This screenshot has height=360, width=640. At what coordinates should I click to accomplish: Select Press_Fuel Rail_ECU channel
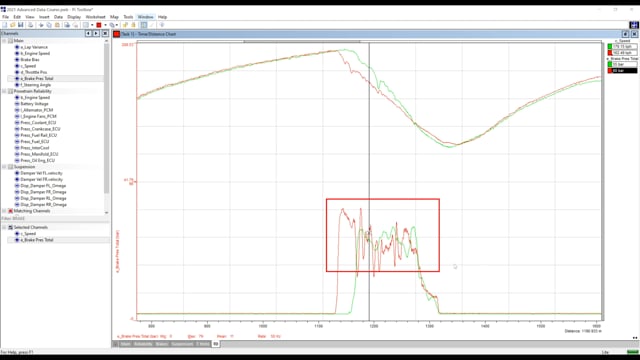coord(39,135)
